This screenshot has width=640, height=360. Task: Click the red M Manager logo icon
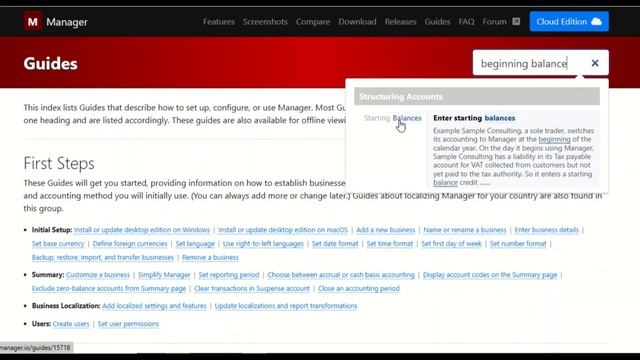pyautogui.click(x=33, y=21)
